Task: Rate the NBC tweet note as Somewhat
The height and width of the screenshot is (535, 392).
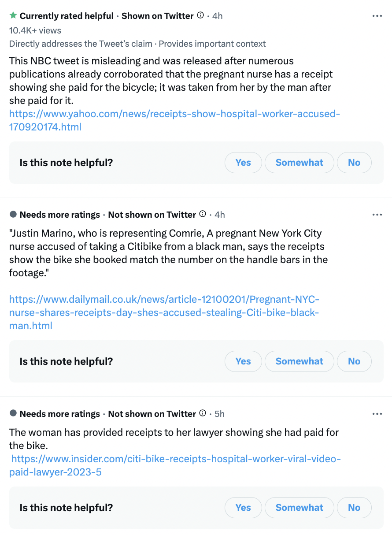Action: [x=300, y=163]
